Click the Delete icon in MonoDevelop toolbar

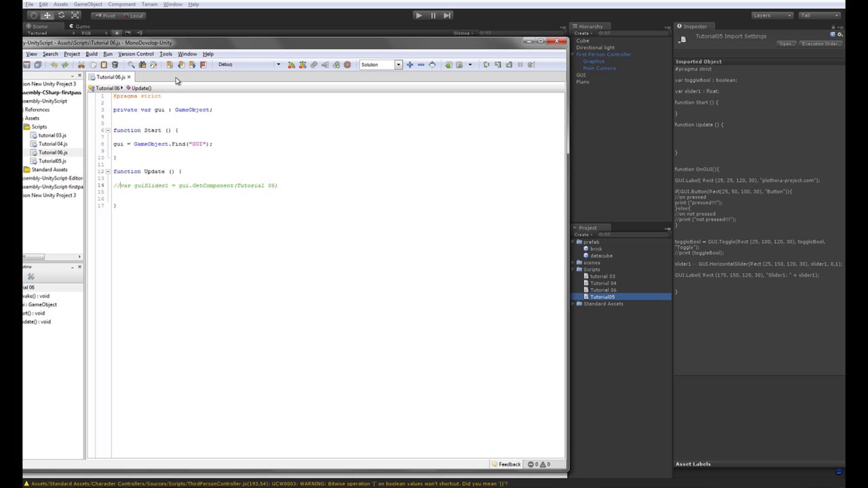pos(115,65)
